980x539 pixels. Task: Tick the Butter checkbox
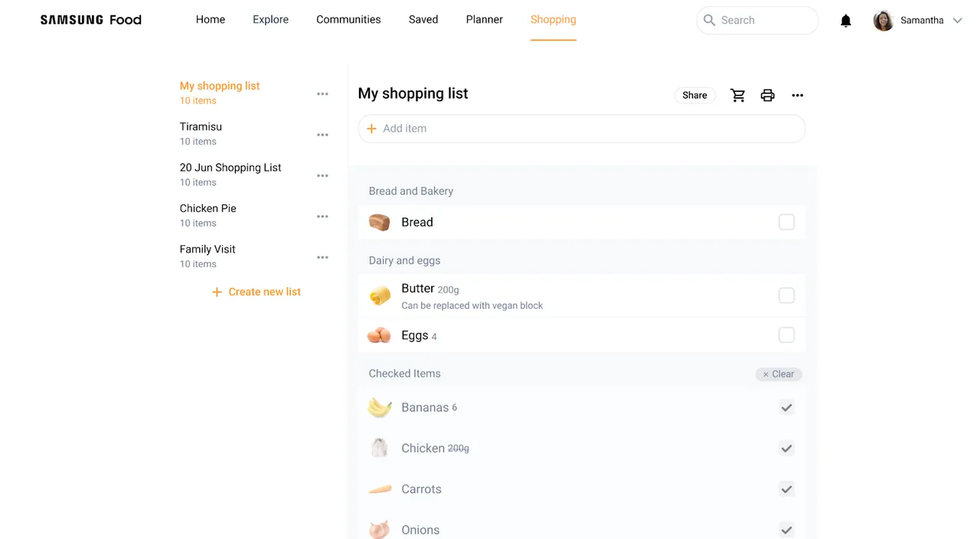coord(786,296)
